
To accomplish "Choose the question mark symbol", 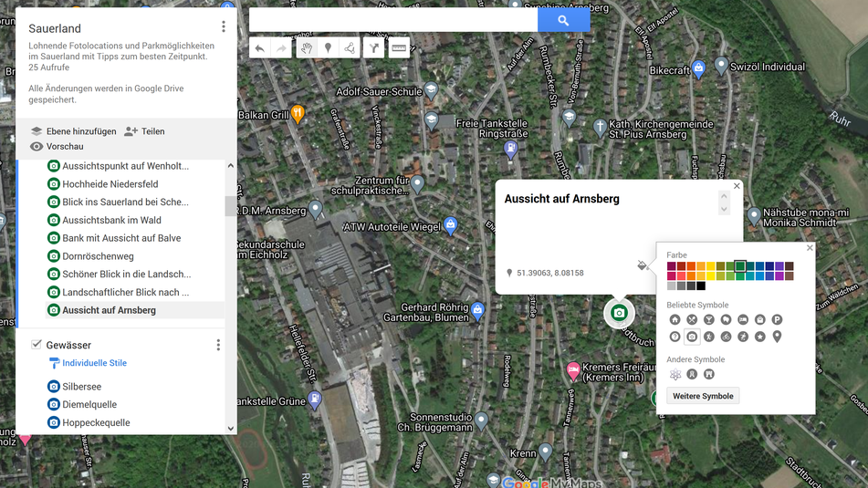I will 675,337.
